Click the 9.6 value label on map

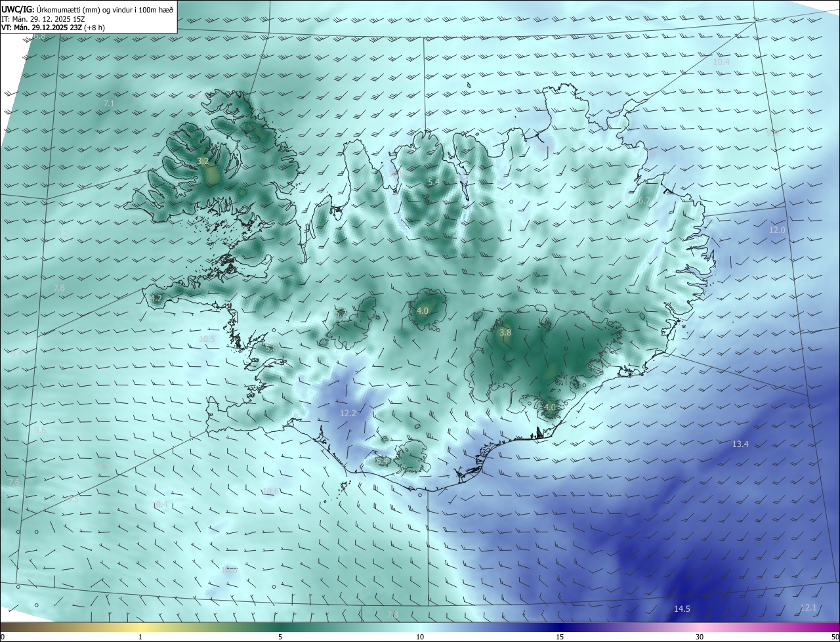coord(40,430)
